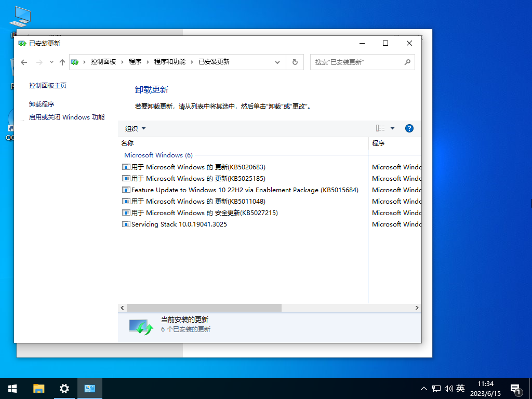
Task: Open 启用或关闭 Windows 功能
Action: 66,117
